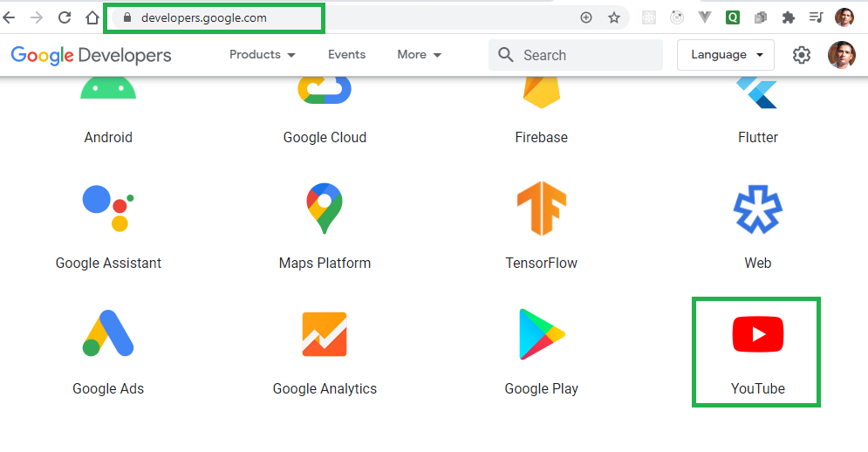Viewport: 868px width, 452px height.
Task: Bookmark this page with the star icon
Action: coord(614,17)
